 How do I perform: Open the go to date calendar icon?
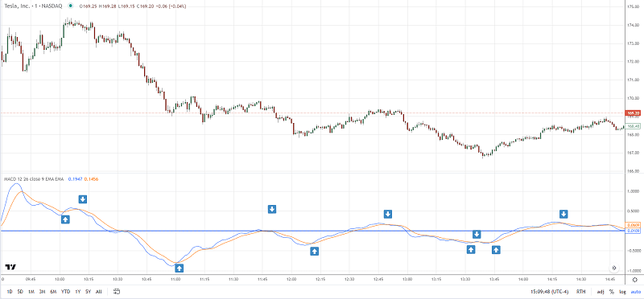[117, 292]
